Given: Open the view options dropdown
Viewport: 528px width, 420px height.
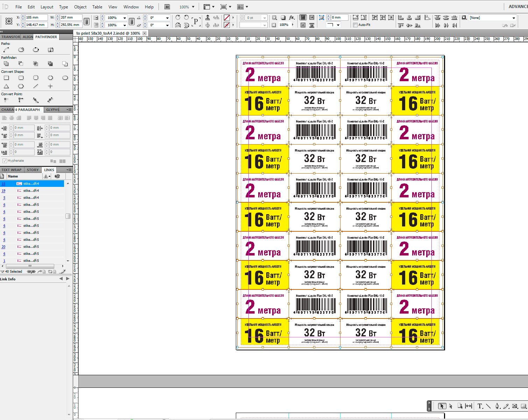Looking at the screenshot, I should 213,7.
